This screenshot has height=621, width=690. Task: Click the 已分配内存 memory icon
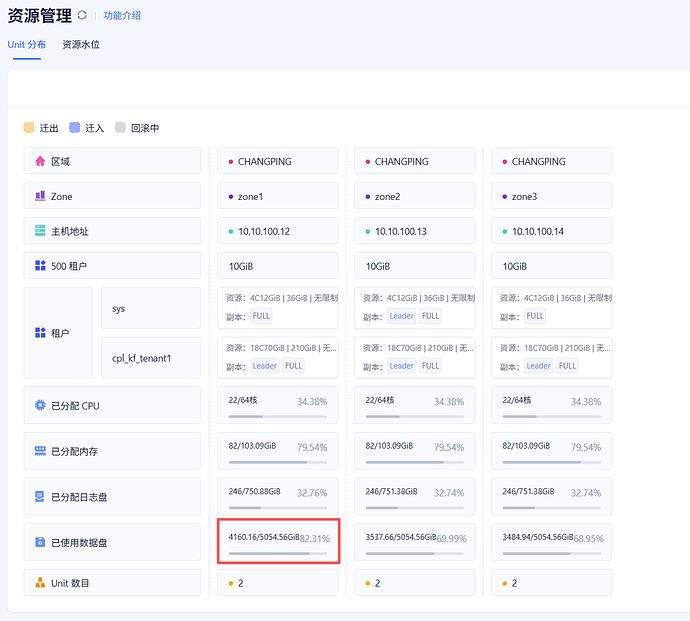[40, 451]
